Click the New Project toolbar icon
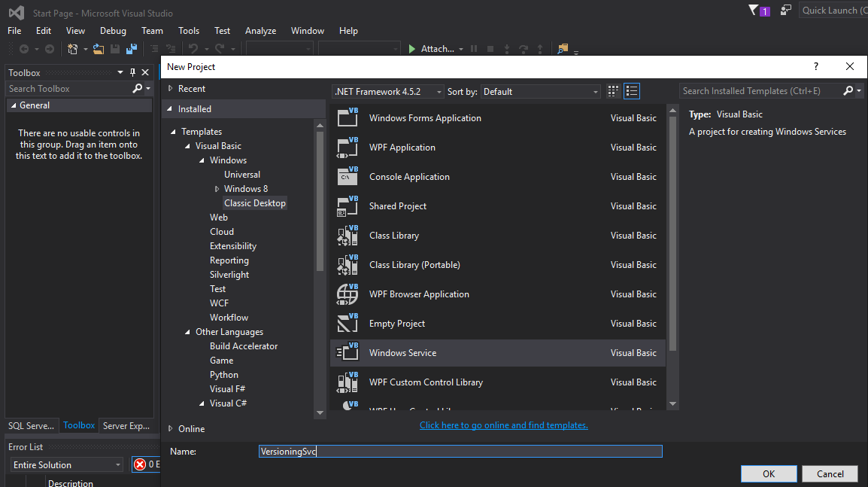Screen dimensions: 868x487 [x=72, y=49]
